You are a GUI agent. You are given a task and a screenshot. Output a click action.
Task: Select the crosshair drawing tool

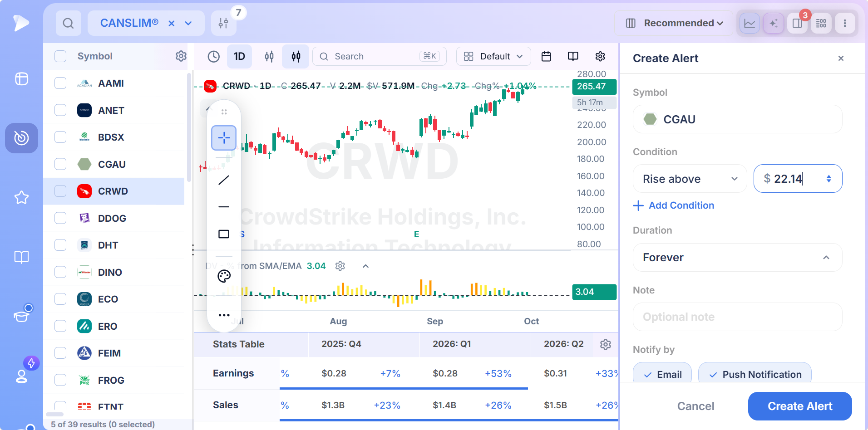[x=224, y=138]
